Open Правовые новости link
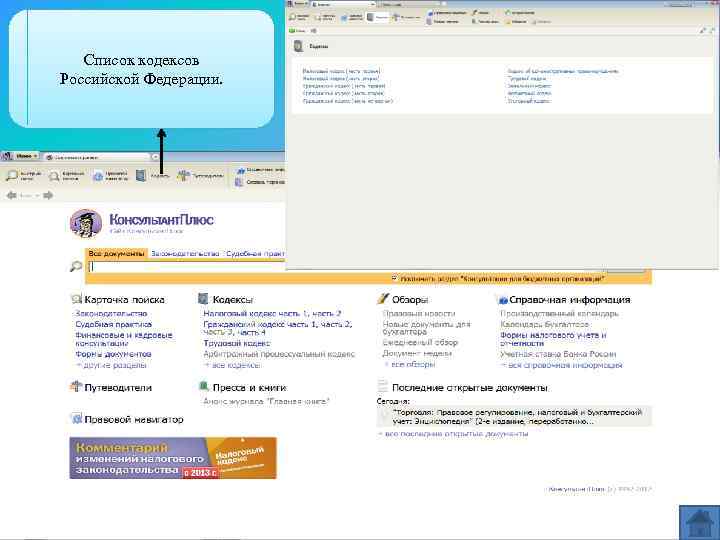Screen dimensions: 720x540 pyautogui.click(x=419, y=314)
